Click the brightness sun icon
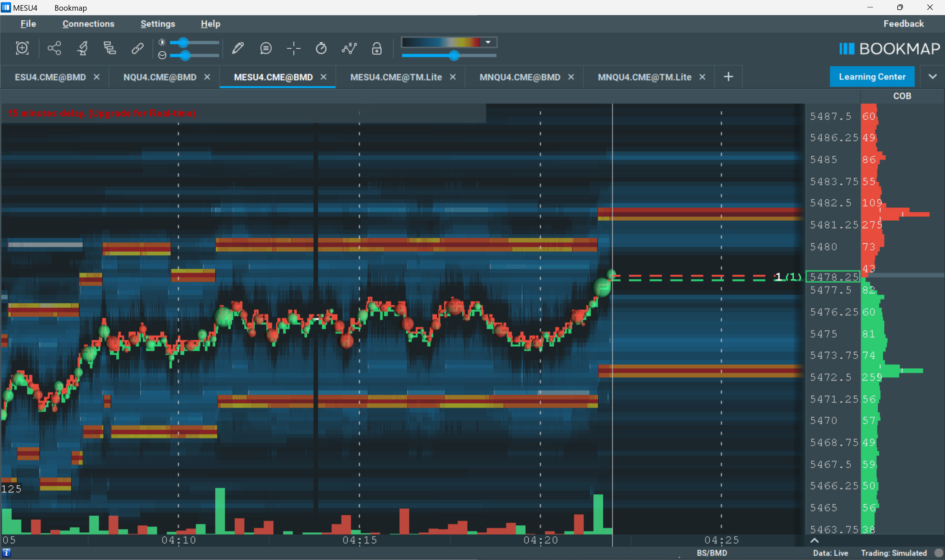The height and width of the screenshot is (560, 945). (x=162, y=42)
